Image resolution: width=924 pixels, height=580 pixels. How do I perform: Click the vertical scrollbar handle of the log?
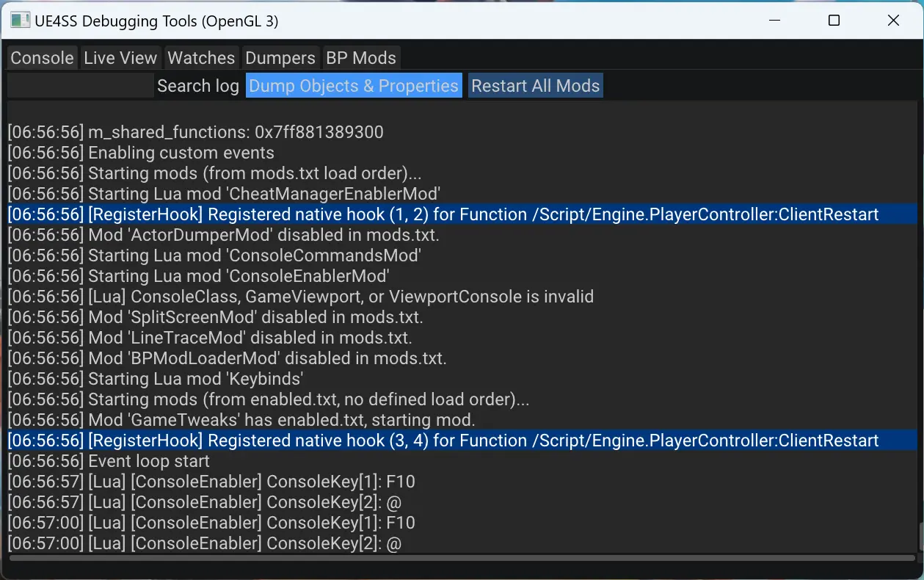[920, 537]
